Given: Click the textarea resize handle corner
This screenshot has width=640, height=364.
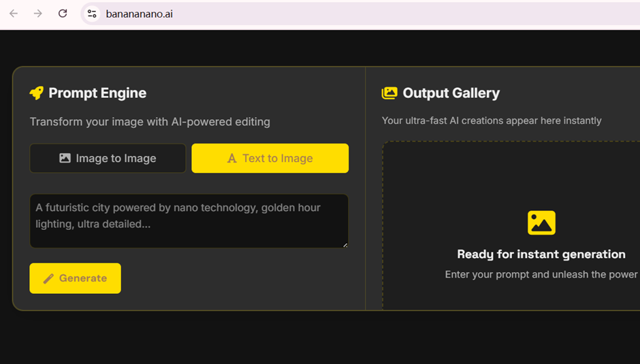Looking at the screenshot, I should click(x=345, y=244).
